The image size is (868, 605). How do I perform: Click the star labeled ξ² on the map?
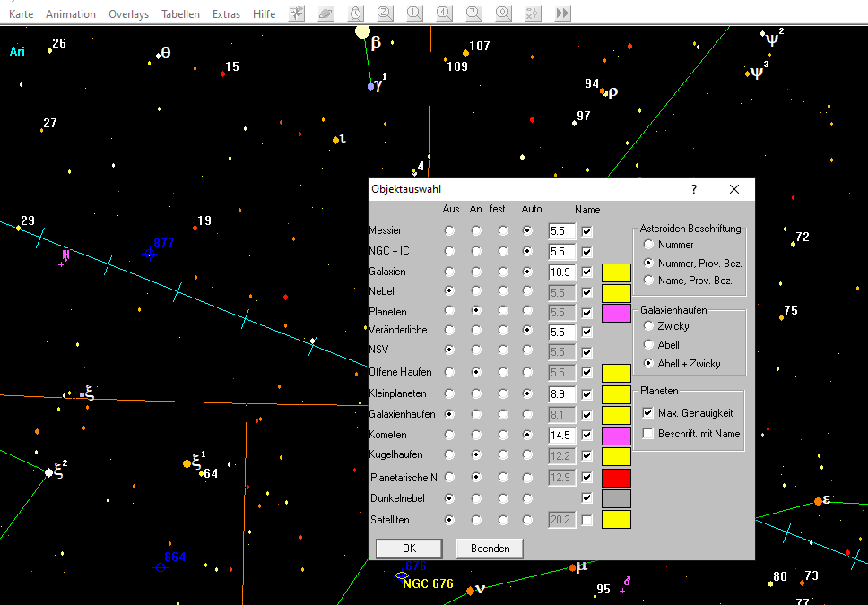click(x=48, y=472)
